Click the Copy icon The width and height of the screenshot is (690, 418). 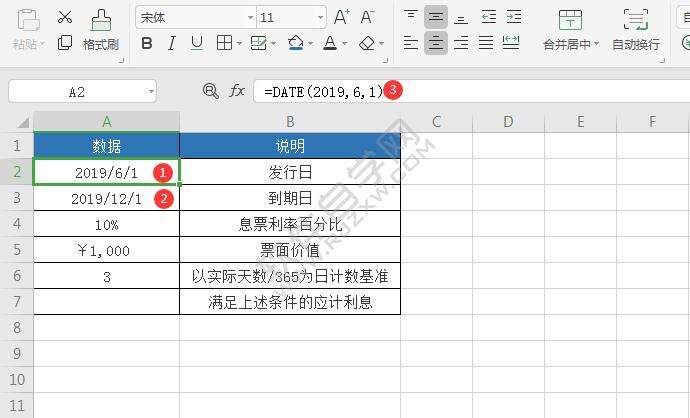(x=65, y=43)
